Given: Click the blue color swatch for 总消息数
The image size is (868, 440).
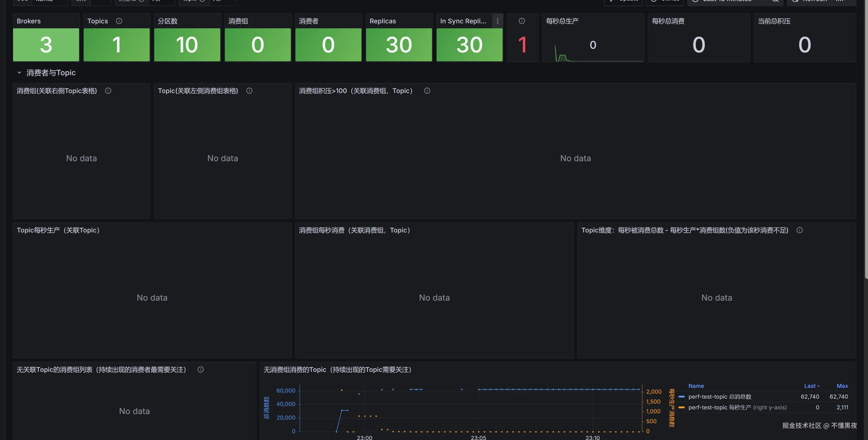Looking at the screenshot, I should pos(681,396).
